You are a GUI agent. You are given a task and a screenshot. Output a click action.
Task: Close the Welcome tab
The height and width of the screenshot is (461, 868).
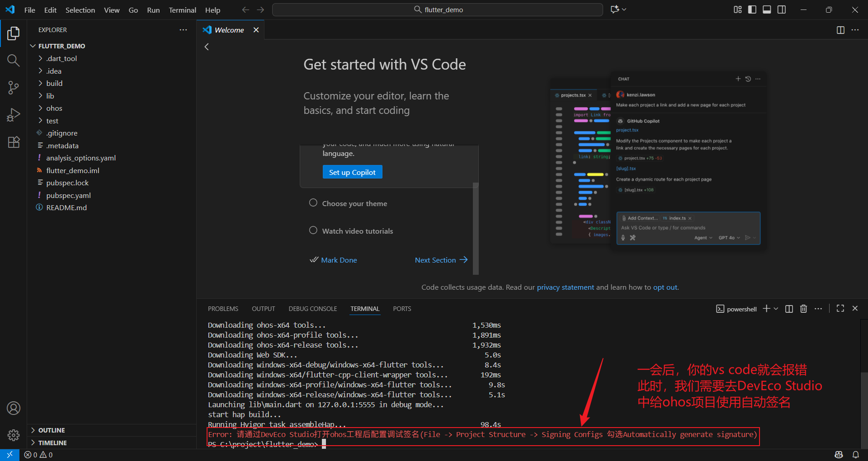point(256,30)
